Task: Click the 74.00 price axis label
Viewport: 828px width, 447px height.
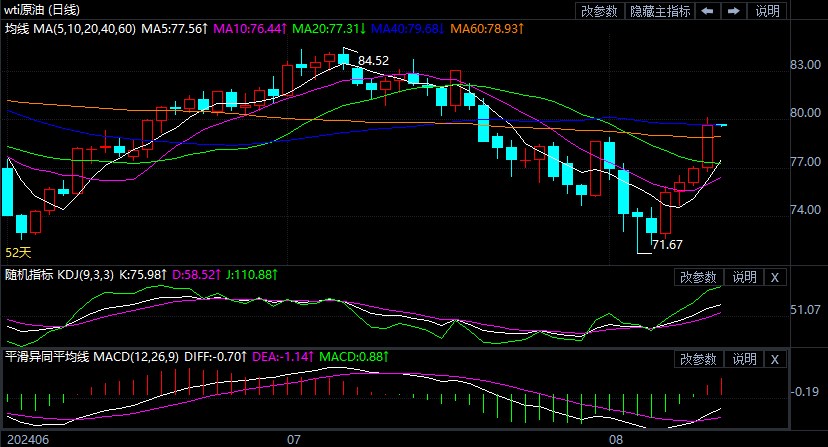Action: (805, 209)
